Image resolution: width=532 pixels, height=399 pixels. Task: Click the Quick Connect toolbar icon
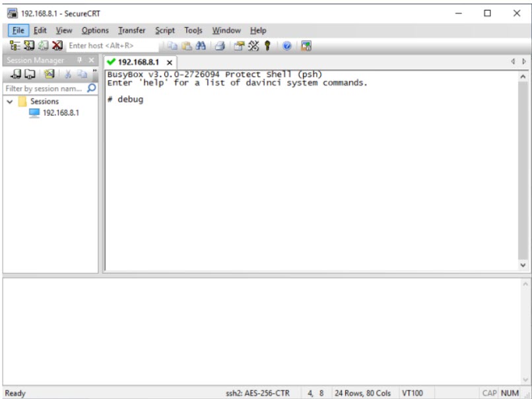(x=29, y=46)
